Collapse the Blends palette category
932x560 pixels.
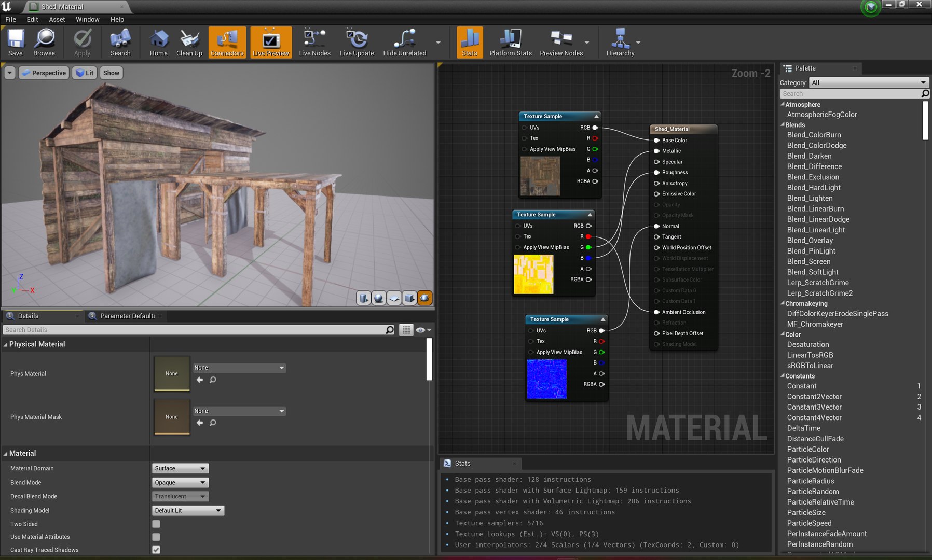point(783,124)
